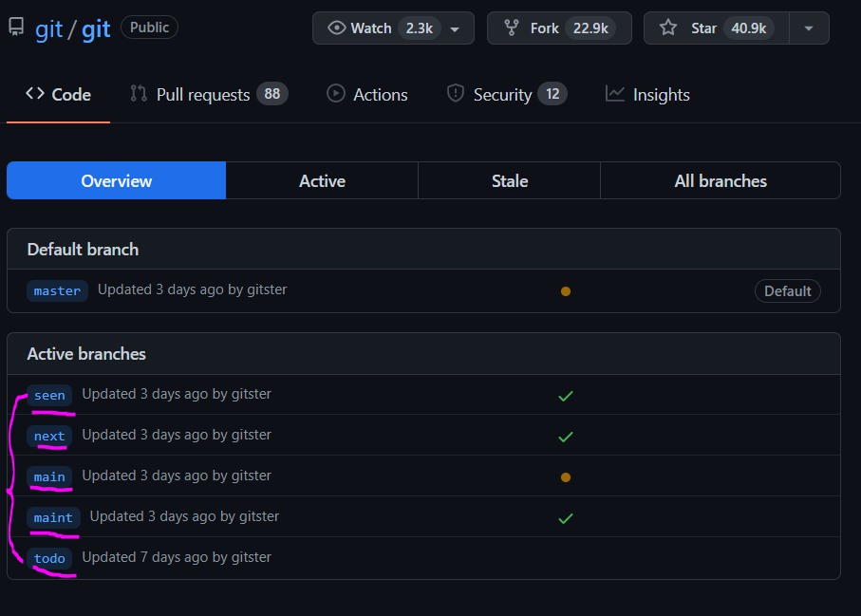Show Stale branches filter
Viewport: 861px width, 616px height.
tap(510, 180)
